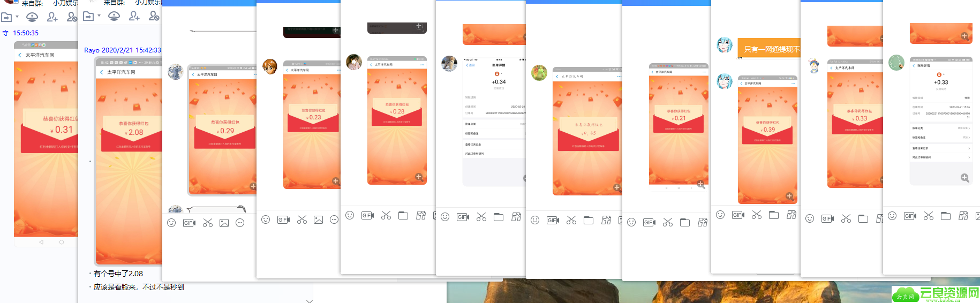
Task: Click the down chevron below Rayo's text messages
Action: (x=310, y=300)
